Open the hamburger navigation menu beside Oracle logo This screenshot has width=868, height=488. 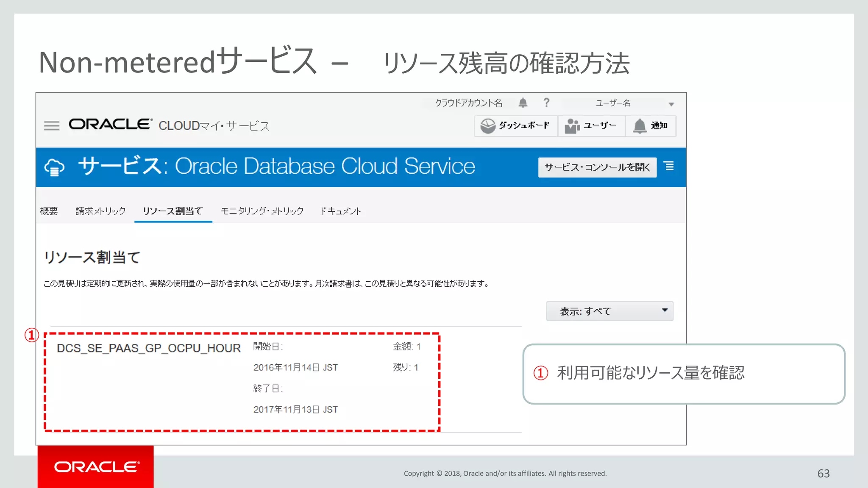52,126
